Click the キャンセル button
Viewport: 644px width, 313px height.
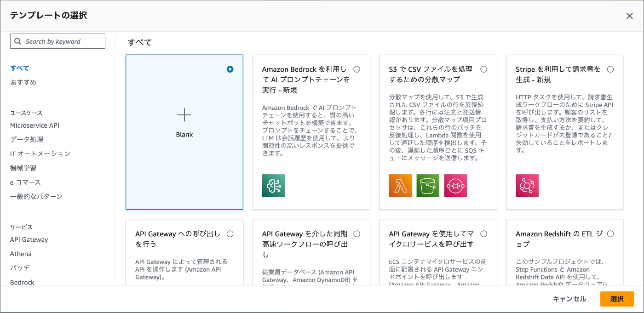[569, 299]
